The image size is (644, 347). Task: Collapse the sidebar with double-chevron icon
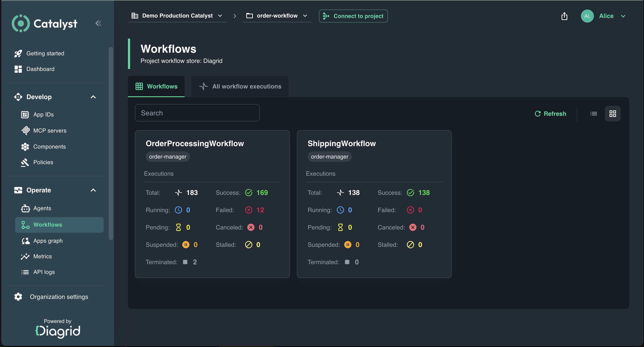tap(98, 23)
